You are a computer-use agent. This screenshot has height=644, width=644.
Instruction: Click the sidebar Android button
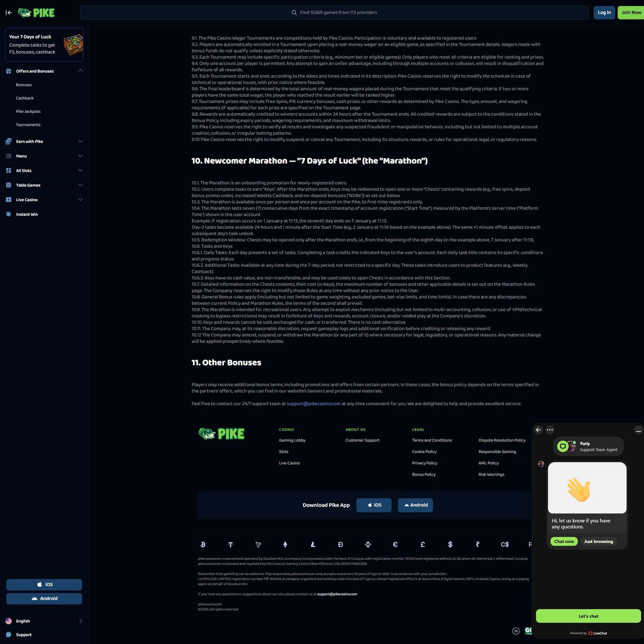tap(44, 599)
